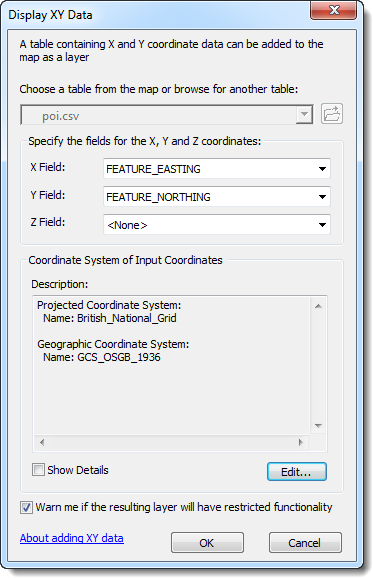Close the Display XY Data dialog
The image size is (373, 578).
(x=334, y=10)
